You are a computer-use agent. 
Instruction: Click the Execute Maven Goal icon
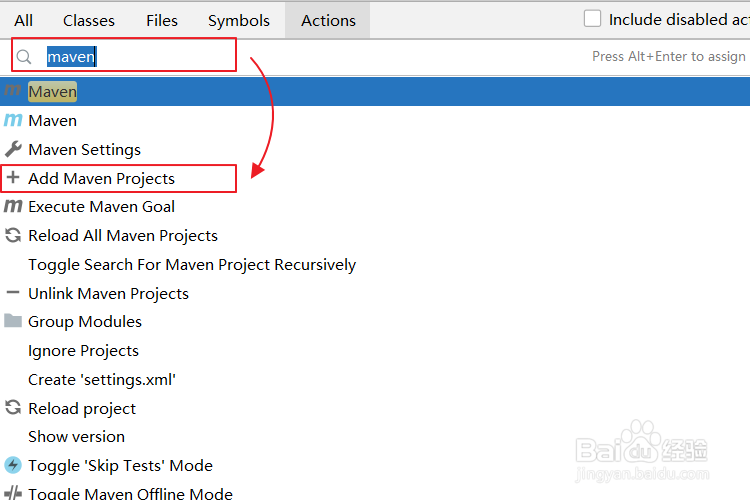(x=13, y=207)
